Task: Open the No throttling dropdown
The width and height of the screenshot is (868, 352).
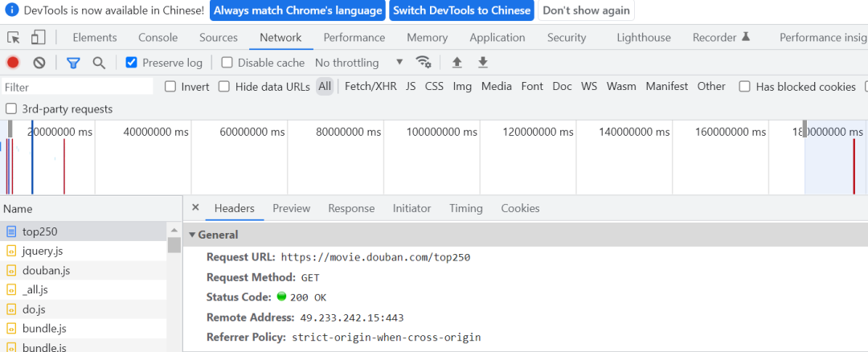Action: pyautogui.click(x=358, y=63)
